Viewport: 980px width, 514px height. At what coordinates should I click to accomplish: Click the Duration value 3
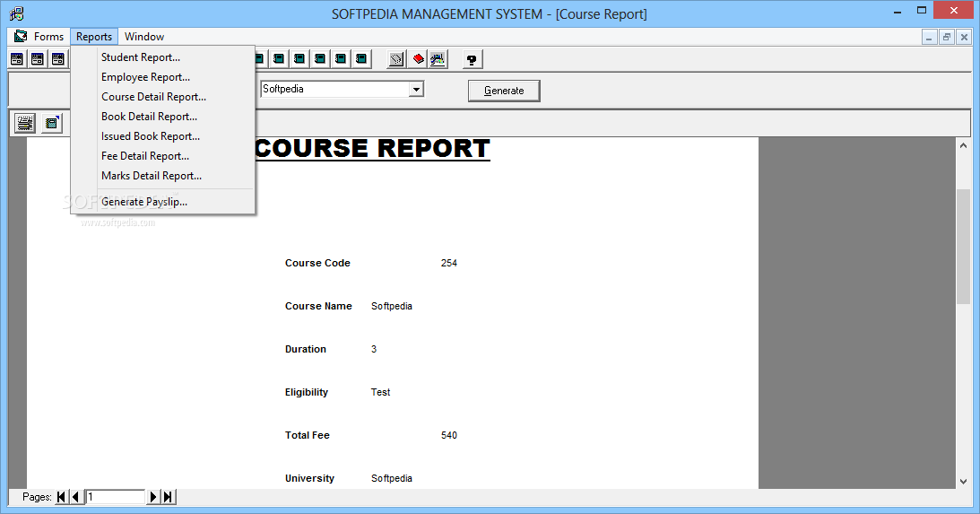pos(374,350)
